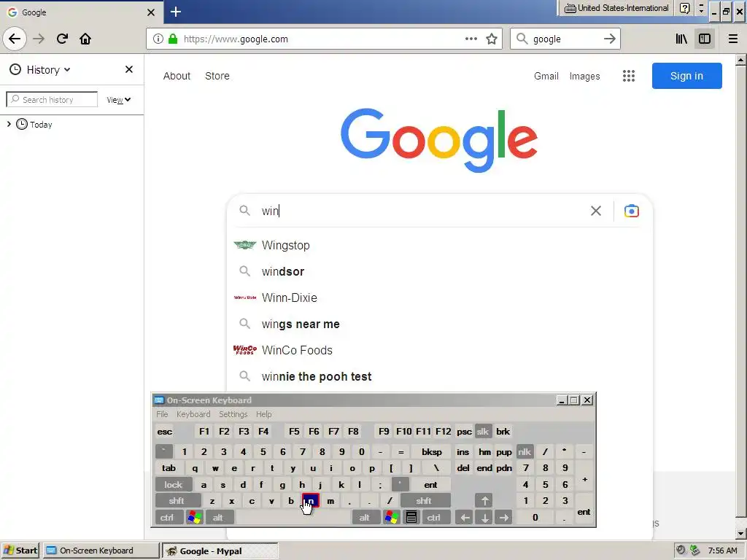Reload the current page
Screen dimensions: 747x560
pos(62,39)
